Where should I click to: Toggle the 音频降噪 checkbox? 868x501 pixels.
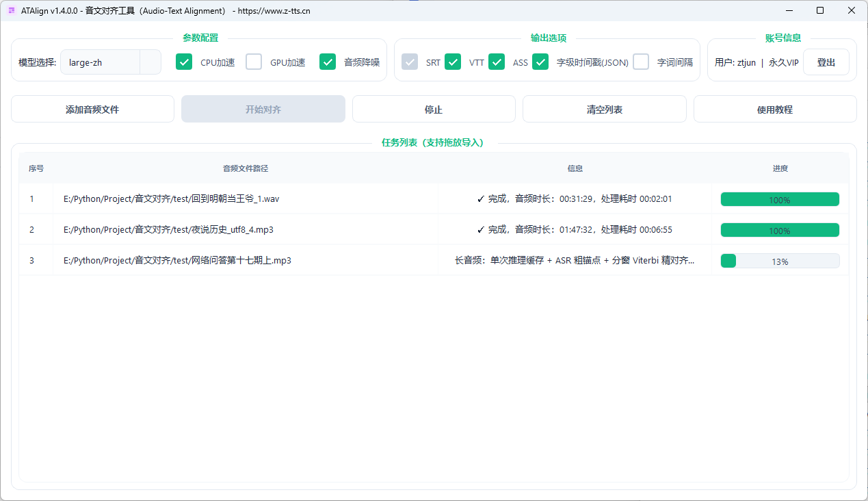point(328,62)
